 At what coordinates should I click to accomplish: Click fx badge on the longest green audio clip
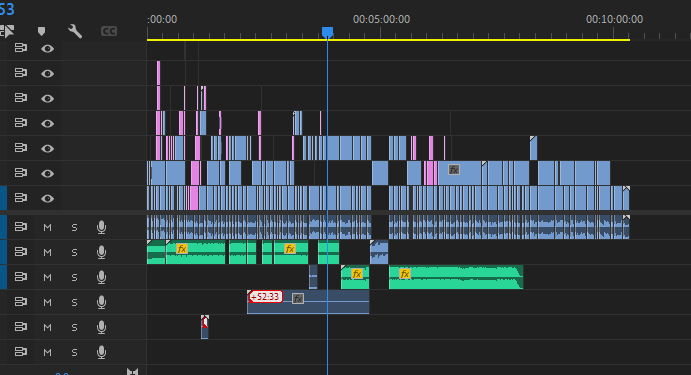click(x=405, y=274)
